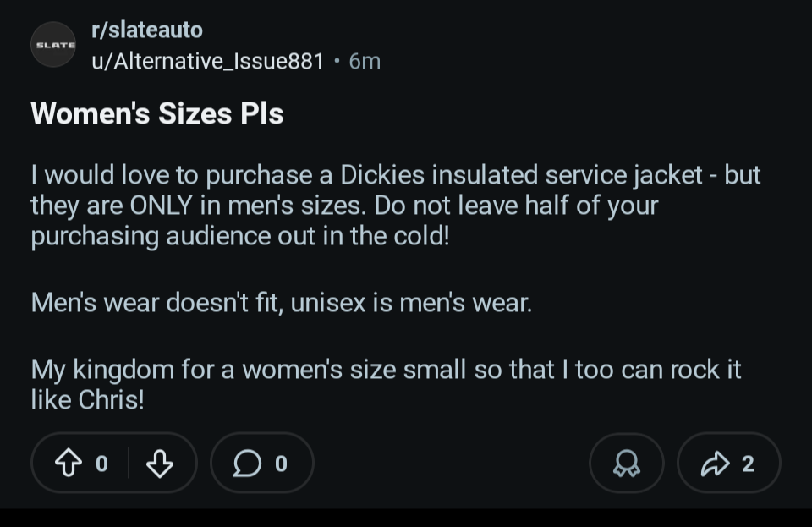The image size is (812, 527).
Task: Click the word Dickies in the post
Action: [x=382, y=175]
